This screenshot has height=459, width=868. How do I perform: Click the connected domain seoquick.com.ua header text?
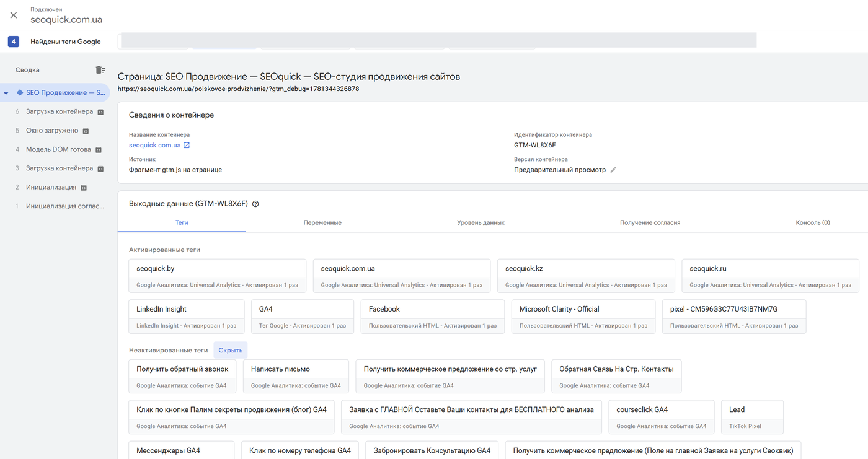(66, 20)
